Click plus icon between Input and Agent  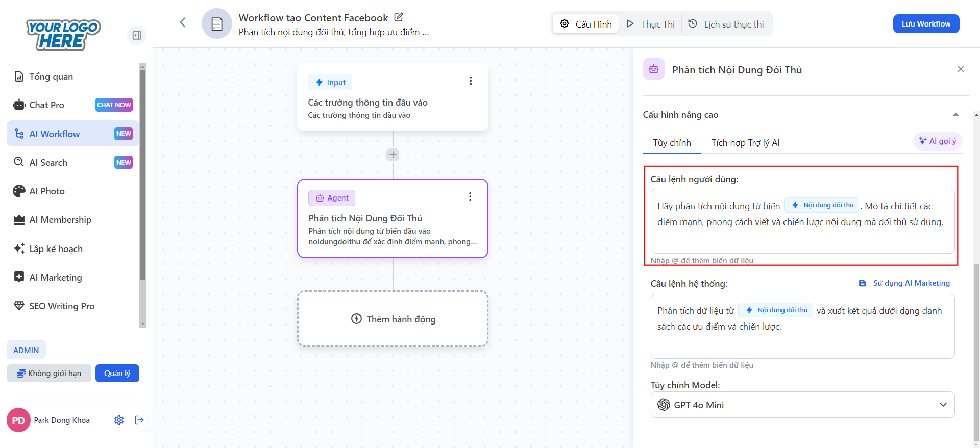(393, 155)
